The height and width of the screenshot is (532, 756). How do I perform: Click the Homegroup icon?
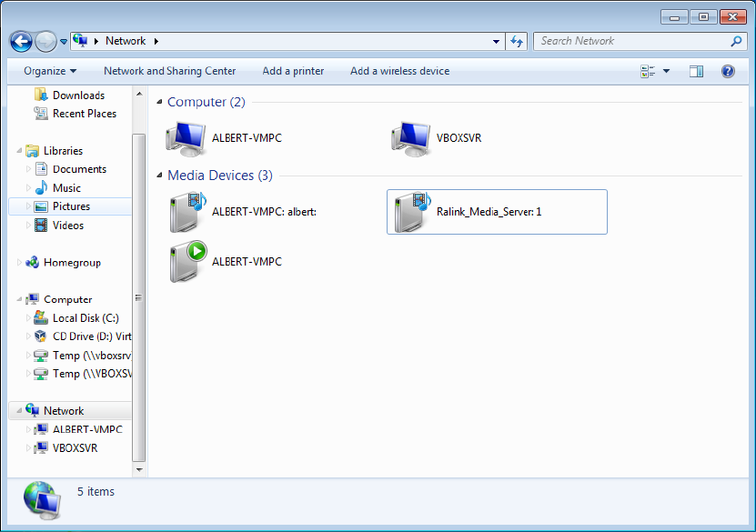click(x=33, y=263)
